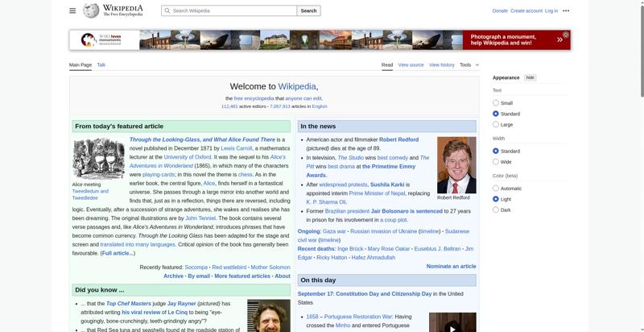Open the University of Oxford link
The image size is (644, 332).
click(188, 157)
